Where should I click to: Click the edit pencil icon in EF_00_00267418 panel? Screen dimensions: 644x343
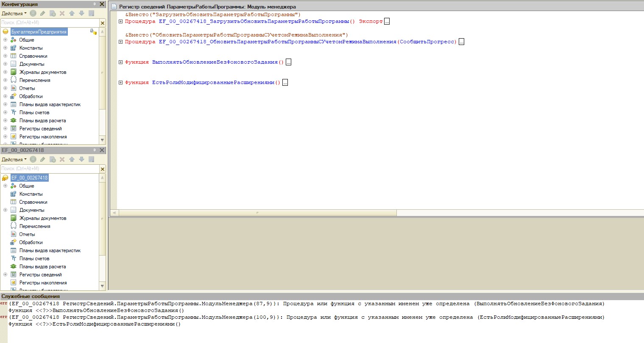pyautogui.click(x=42, y=160)
